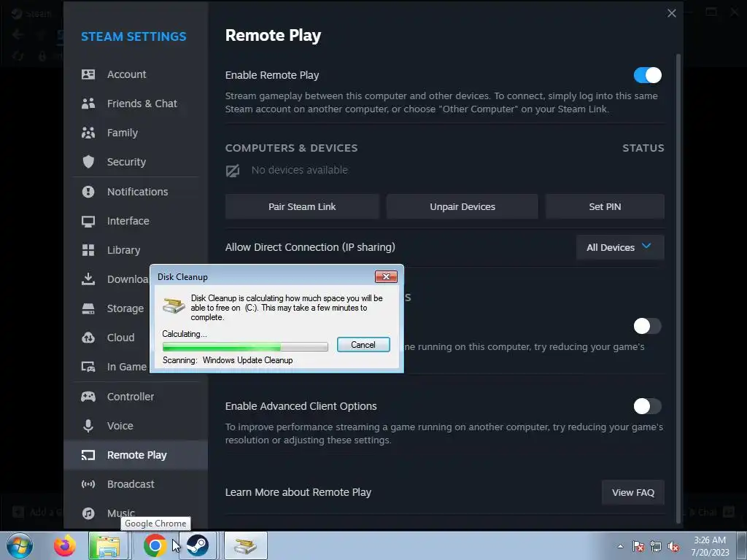Click the Broadcast signal icon

pos(88,484)
